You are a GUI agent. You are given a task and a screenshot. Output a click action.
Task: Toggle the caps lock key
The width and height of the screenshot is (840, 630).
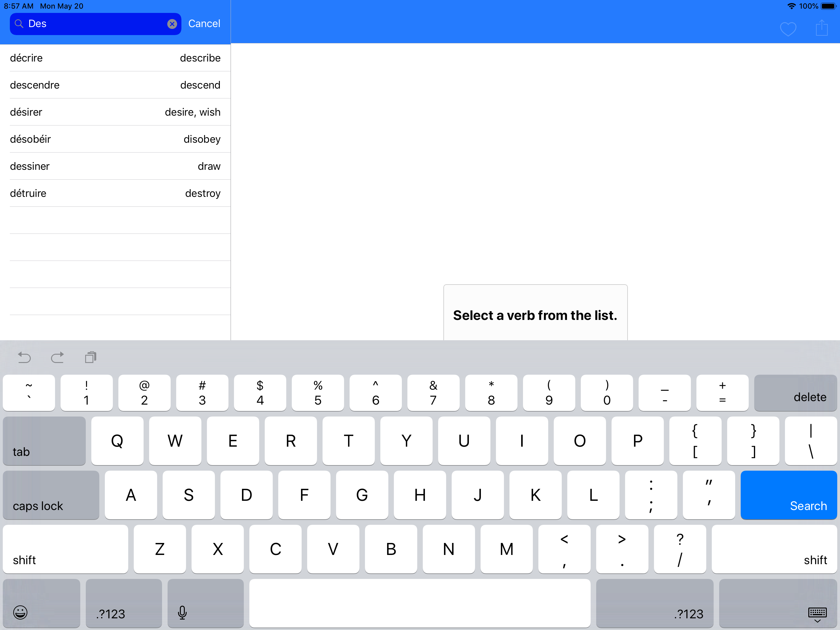coord(51,495)
